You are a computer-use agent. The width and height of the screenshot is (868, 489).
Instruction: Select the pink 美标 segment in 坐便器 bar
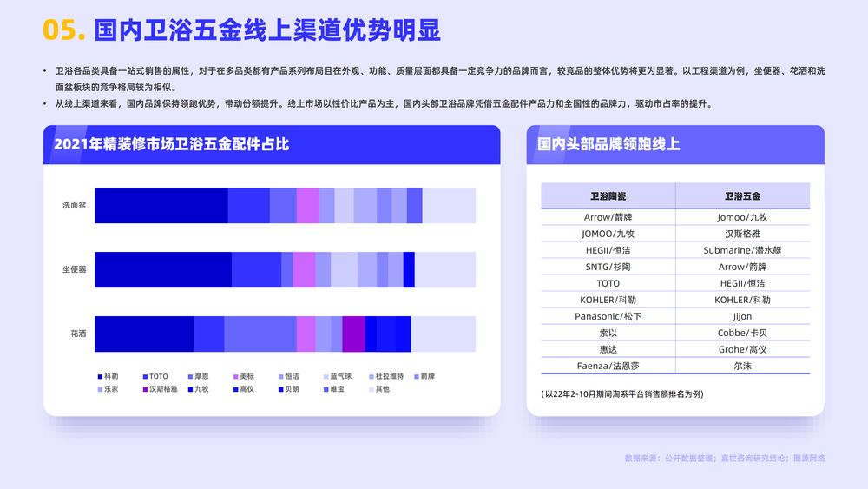[x=304, y=270]
